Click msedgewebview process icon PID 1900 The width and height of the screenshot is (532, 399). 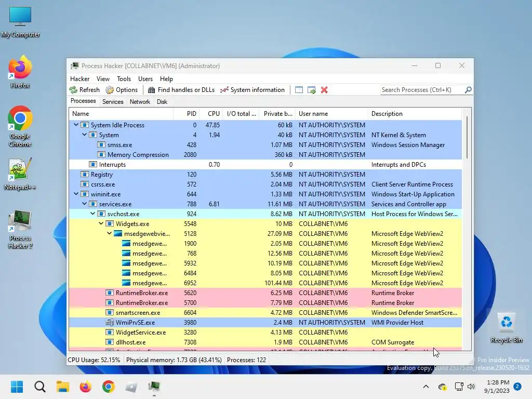click(126, 243)
